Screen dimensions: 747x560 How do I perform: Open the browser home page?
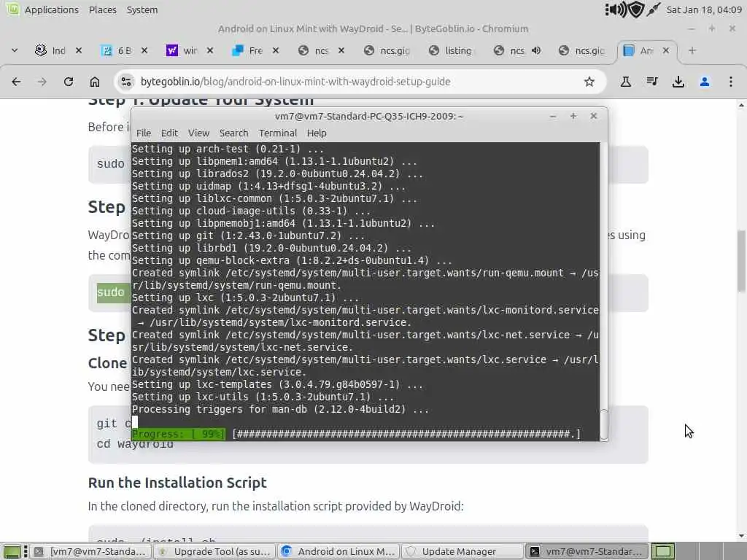(x=95, y=82)
